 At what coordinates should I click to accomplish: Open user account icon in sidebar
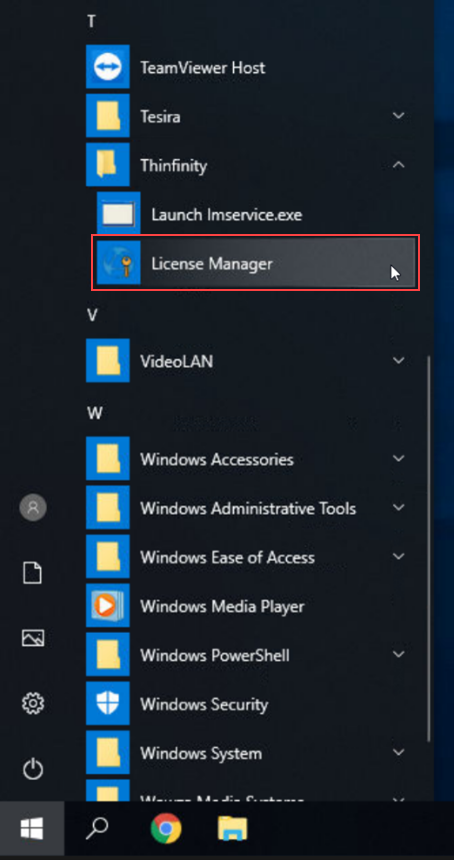point(33,507)
